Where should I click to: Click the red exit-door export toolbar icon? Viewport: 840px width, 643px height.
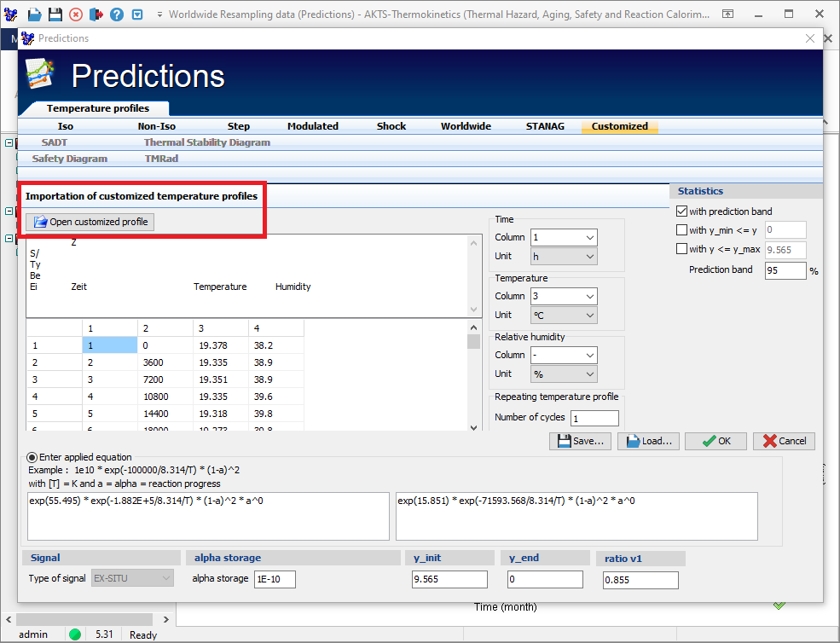(x=95, y=13)
